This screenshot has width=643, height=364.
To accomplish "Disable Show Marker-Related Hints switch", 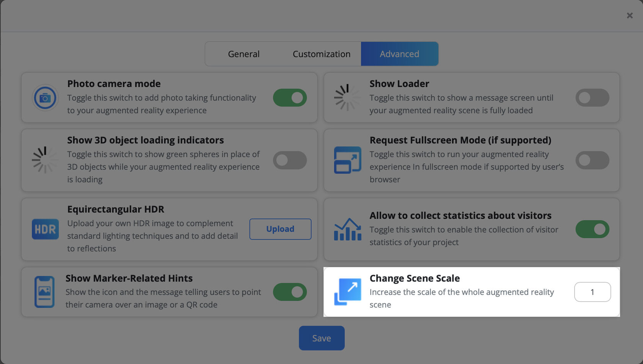I will pyautogui.click(x=290, y=292).
